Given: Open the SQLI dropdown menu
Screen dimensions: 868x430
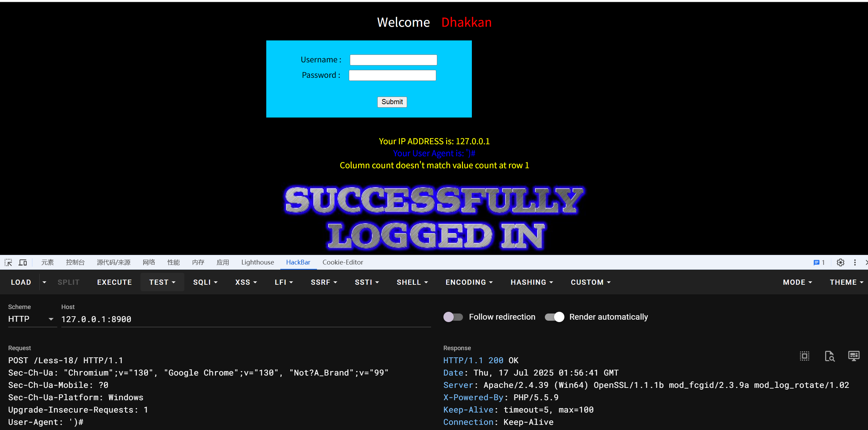Looking at the screenshot, I should coord(205,282).
